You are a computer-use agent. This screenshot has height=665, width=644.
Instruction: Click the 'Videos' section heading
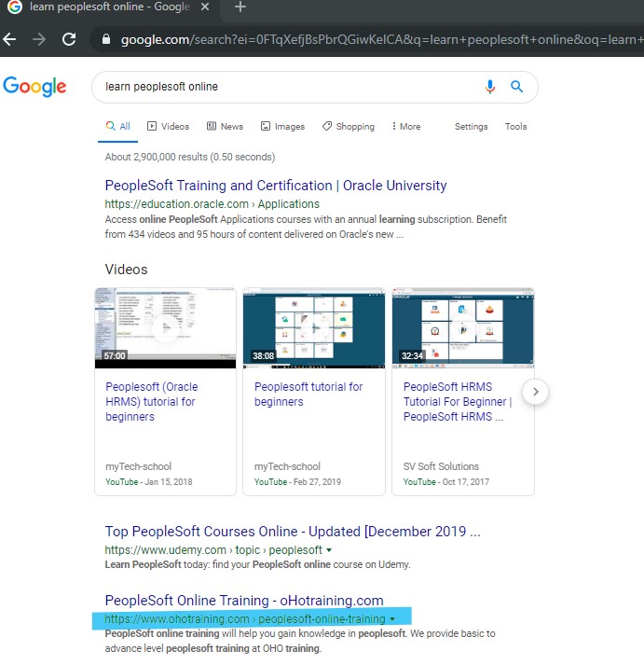pyautogui.click(x=126, y=270)
